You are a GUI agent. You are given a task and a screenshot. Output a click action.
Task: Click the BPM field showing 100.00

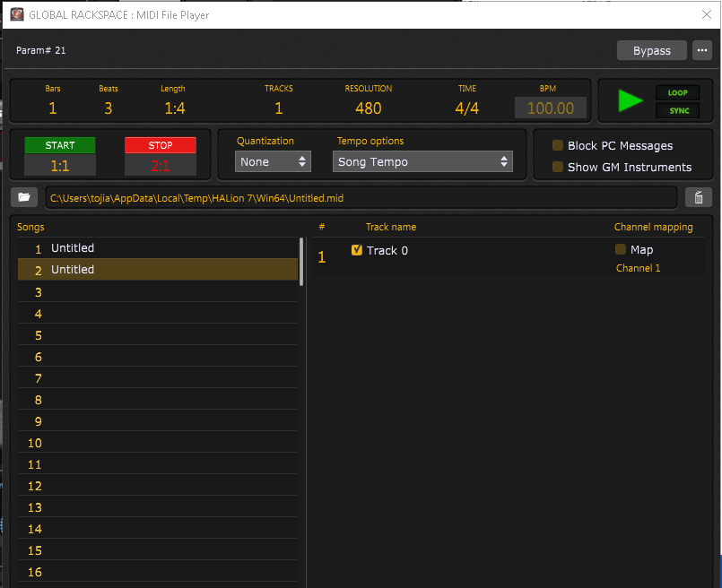tap(551, 108)
